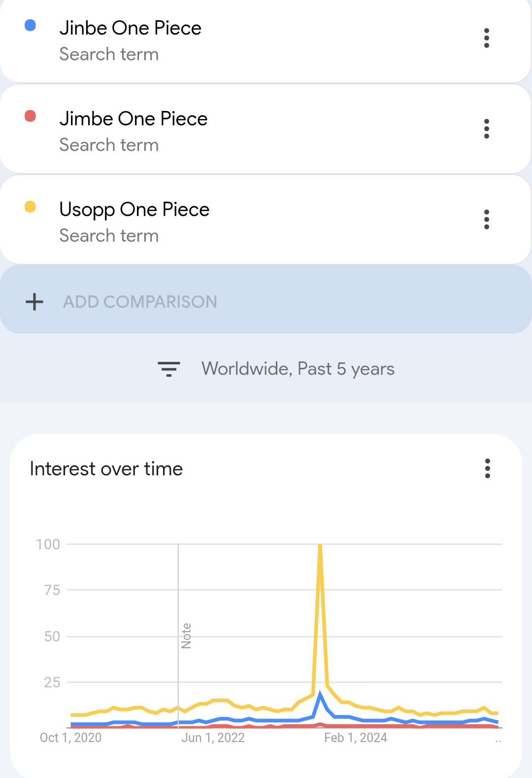Click the yellow Usopp peak on chart
This screenshot has width=532, height=778.
tap(320, 546)
